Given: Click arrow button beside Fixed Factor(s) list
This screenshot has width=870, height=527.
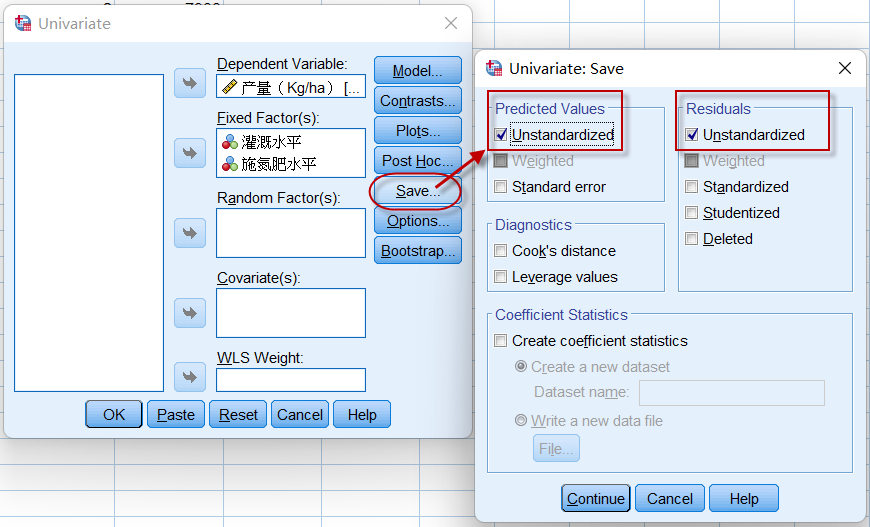Looking at the screenshot, I should 189,153.
